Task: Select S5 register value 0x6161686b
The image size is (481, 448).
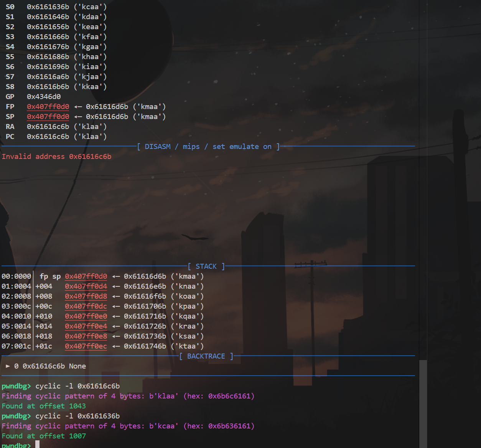Action: tap(48, 57)
